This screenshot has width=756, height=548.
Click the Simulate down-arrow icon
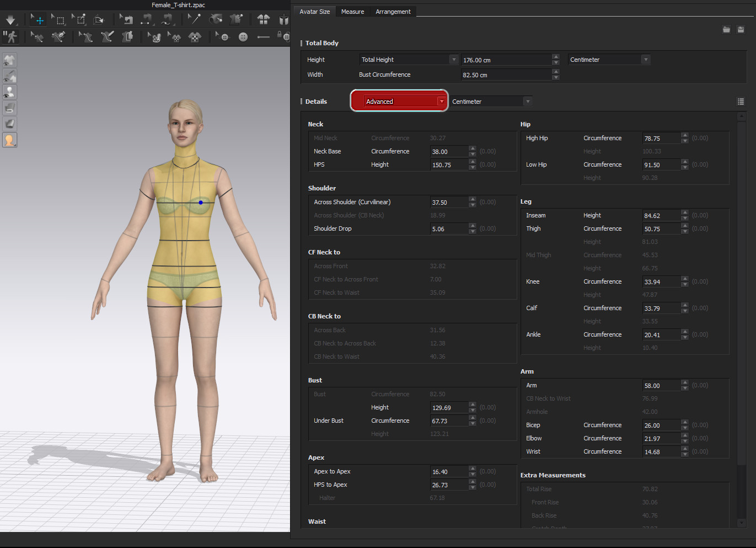pos(10,20)
